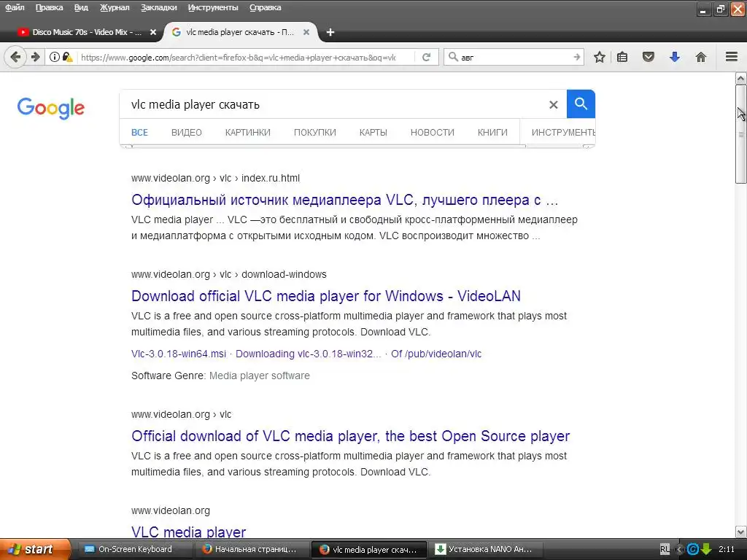Click the page scrollbar up arrow
The height and width of the screenshot is (560, 747).
click(x=740, y=78)
